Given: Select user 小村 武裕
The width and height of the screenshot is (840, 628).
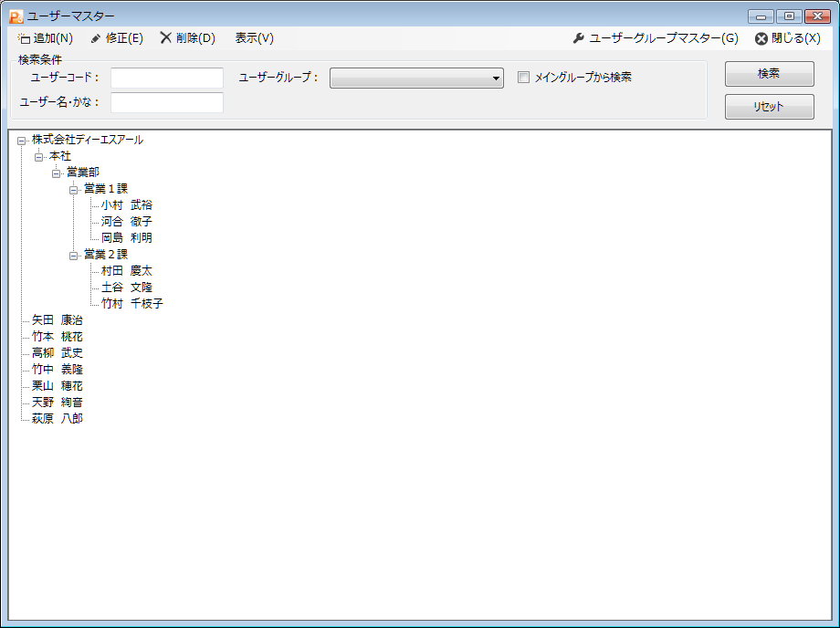Looking at the screenshot, I should (x=127, y=205).
